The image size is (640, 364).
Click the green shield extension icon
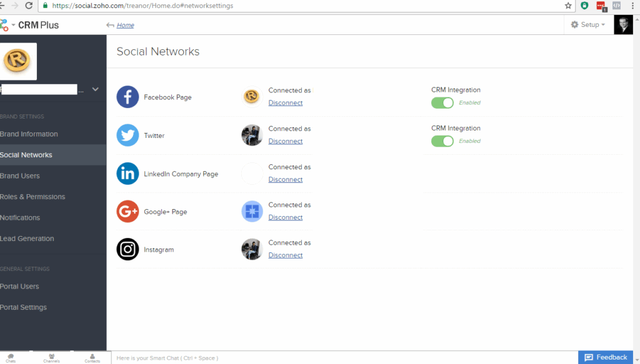pos(584,6)
